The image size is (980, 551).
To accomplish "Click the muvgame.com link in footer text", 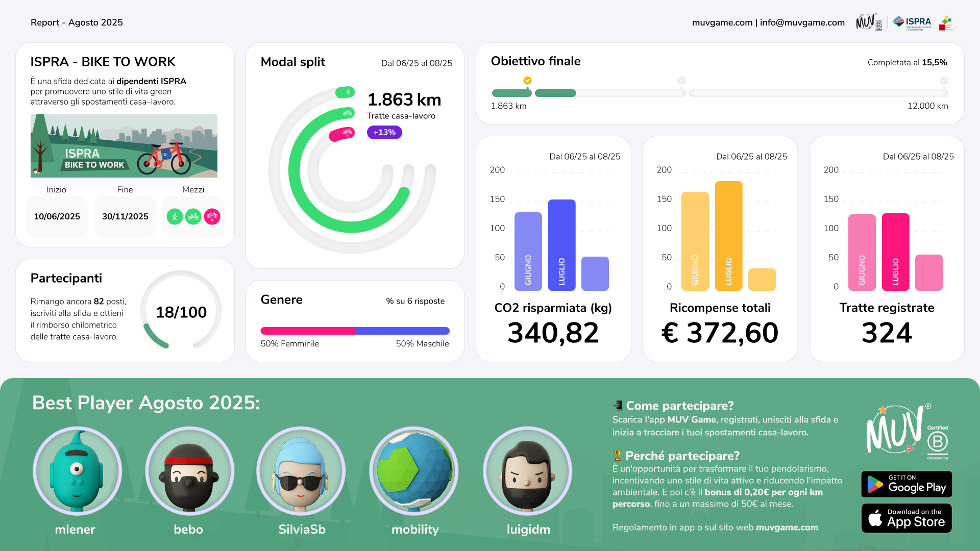I will 787,528.
